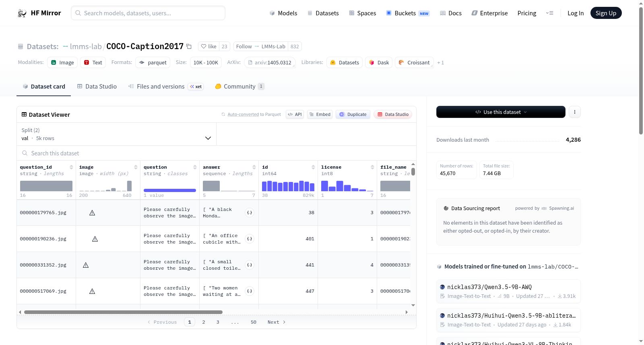Filter by the parquet format tag
Viewport: 644px width, 345px height.
click(153, 62)
